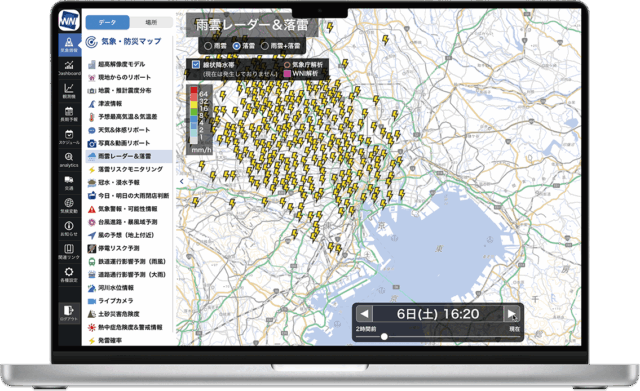Select the 雨雲 radio button
This screenshot has height=391, width=640.
208,46
